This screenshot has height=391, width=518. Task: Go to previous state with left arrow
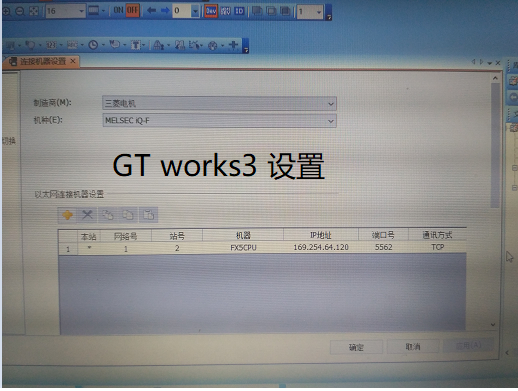152,11
